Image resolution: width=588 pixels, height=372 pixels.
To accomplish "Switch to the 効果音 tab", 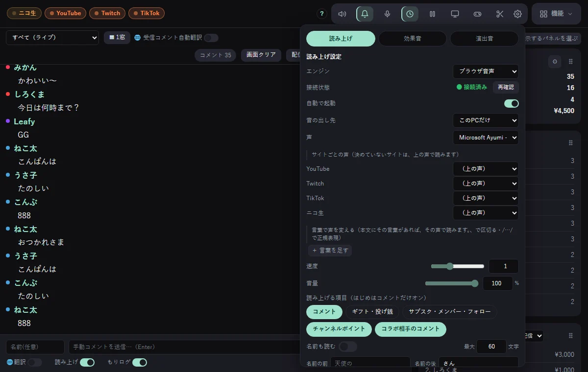I will coord(412,39).
